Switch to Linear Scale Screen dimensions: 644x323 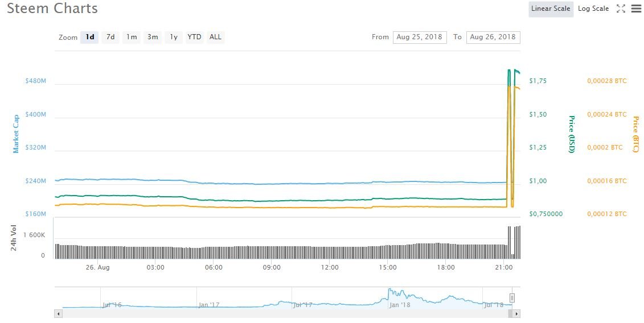click(x=551, y=9)
